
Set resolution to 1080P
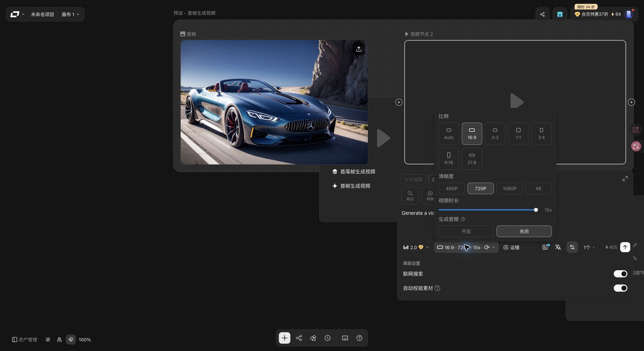click(x=509, y=188)
